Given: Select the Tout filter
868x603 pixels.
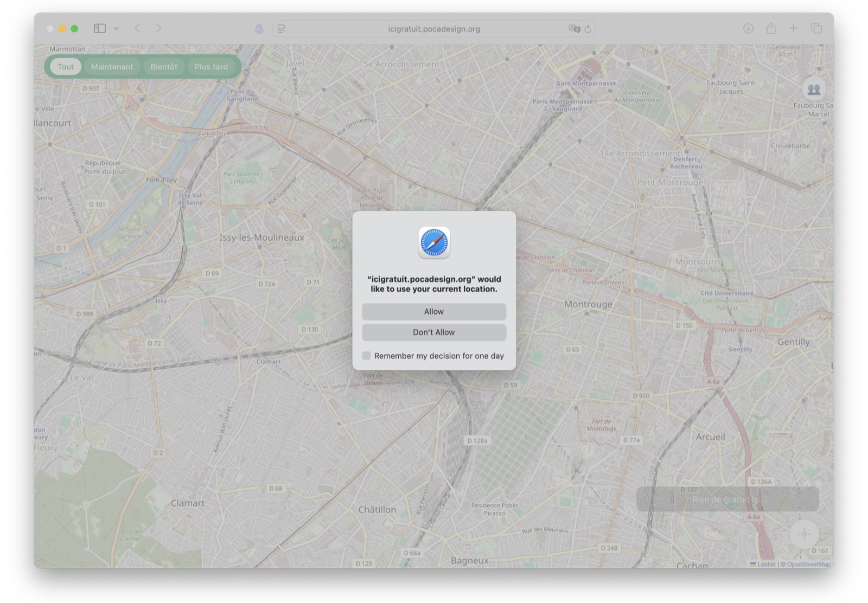Looking at the screenshot, I should point(66,67).
